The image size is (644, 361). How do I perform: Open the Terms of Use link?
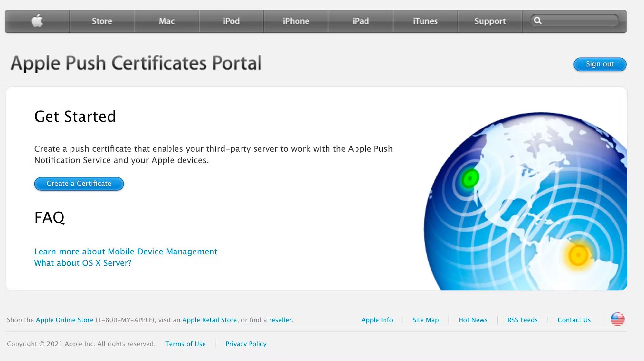(185, 344)
